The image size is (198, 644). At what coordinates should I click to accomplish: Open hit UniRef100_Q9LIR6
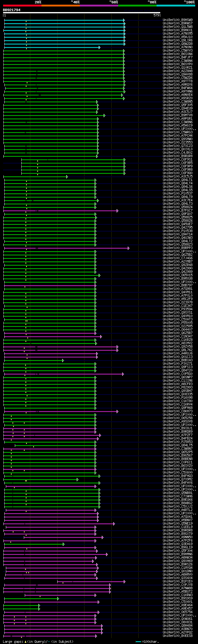178,41
